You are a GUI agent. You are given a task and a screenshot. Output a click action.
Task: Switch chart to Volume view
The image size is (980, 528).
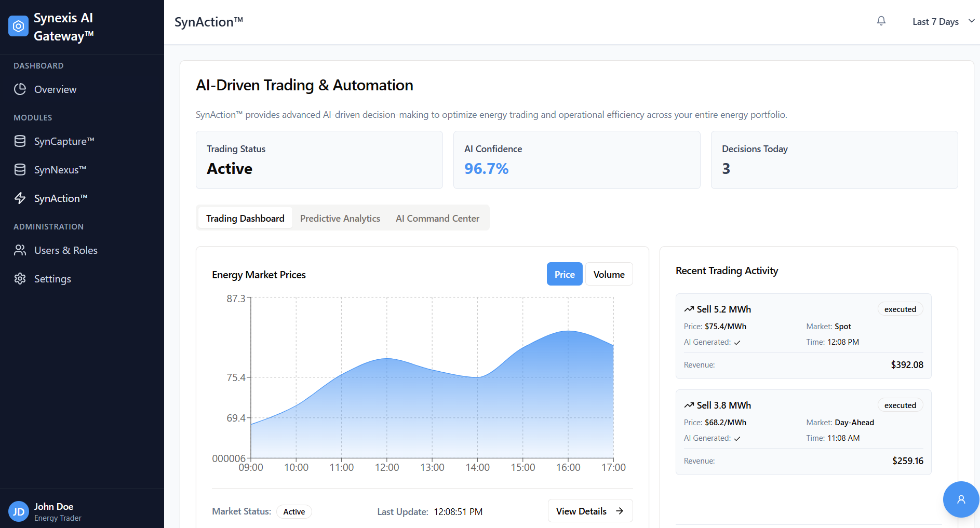pos(609,274)
